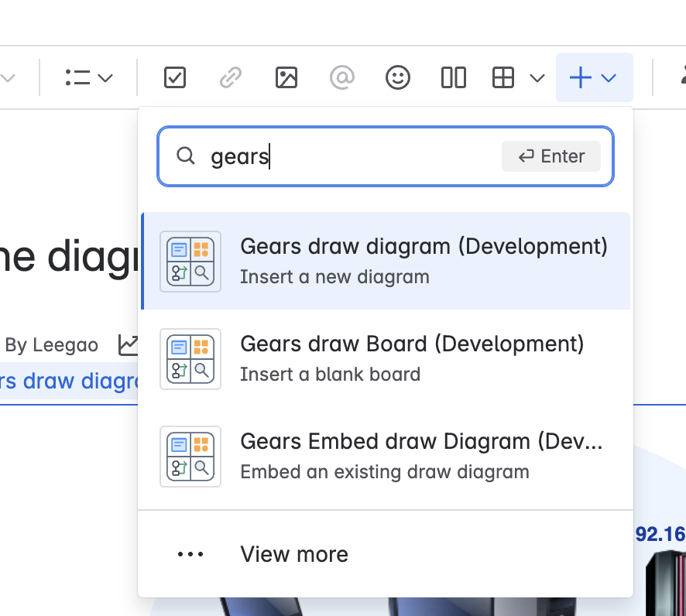
Task: Click the Gears draw diagram icon thumbnail
Action: coord(190,262)
